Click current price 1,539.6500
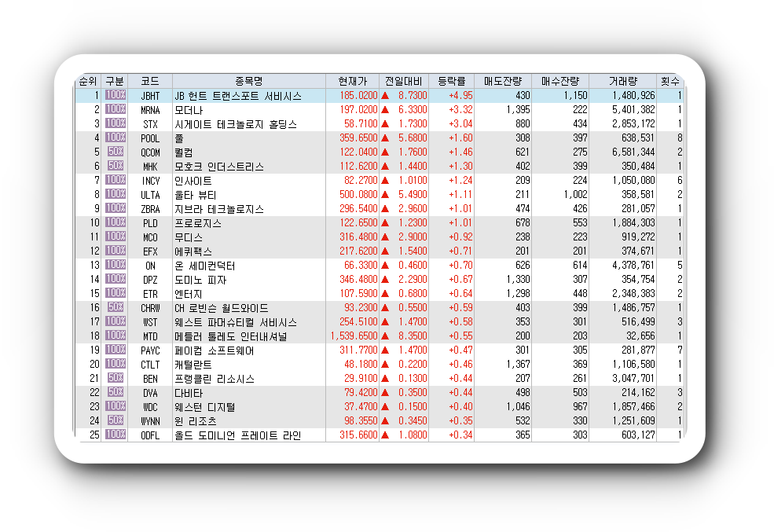774x532 pixels. tap(354, 336)
